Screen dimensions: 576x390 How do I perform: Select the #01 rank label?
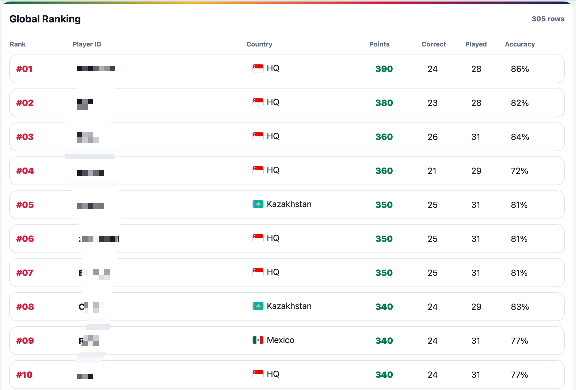[x=24, y=69]
